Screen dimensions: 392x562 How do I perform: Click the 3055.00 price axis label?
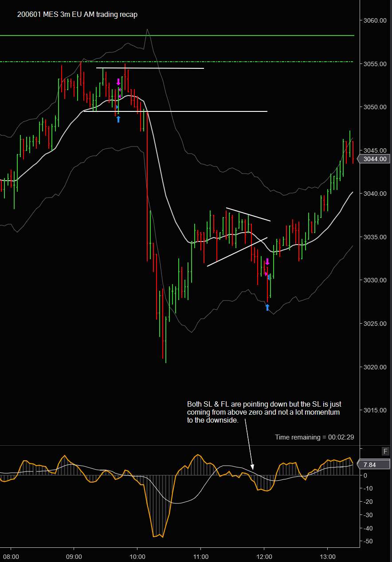coord(375,64)
